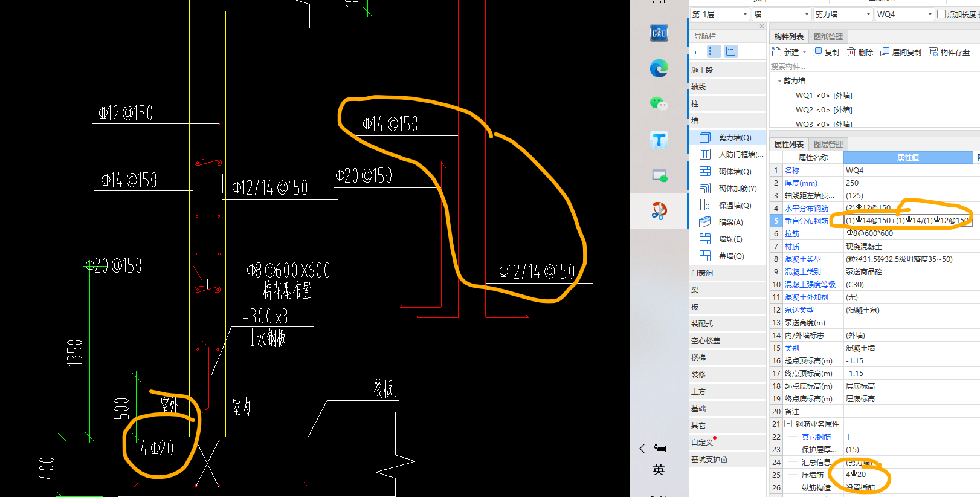Open the 第-1层 floor dropdown
Screen dimensions: 980x497
pos(720,14)
